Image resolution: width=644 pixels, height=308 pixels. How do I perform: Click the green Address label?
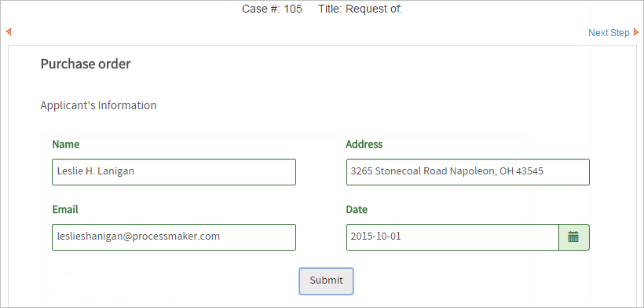(364, 144)
